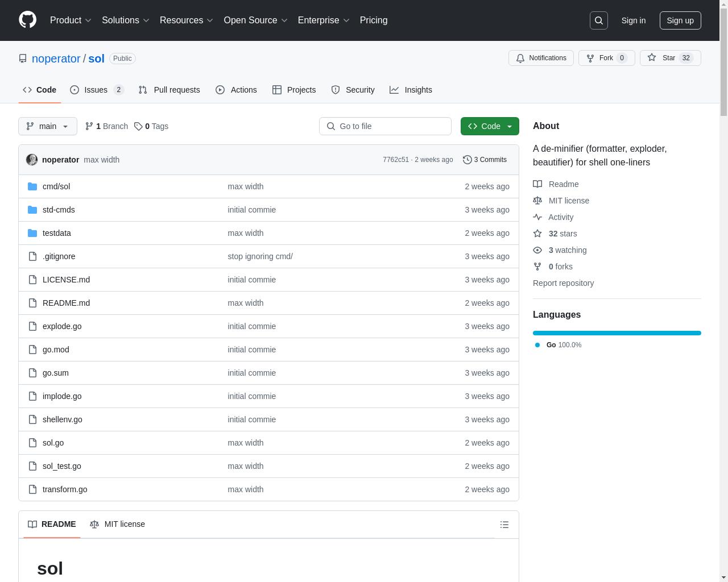This screenshot has height=582, width=728.
Task: Click the MIT license scale icon in About
Action: coord(537,201)
